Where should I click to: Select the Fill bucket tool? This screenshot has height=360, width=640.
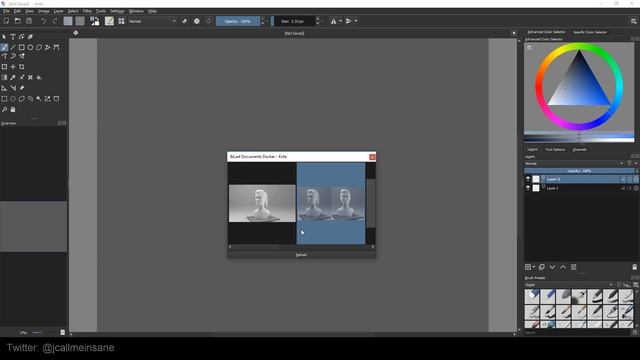point(39,77)
